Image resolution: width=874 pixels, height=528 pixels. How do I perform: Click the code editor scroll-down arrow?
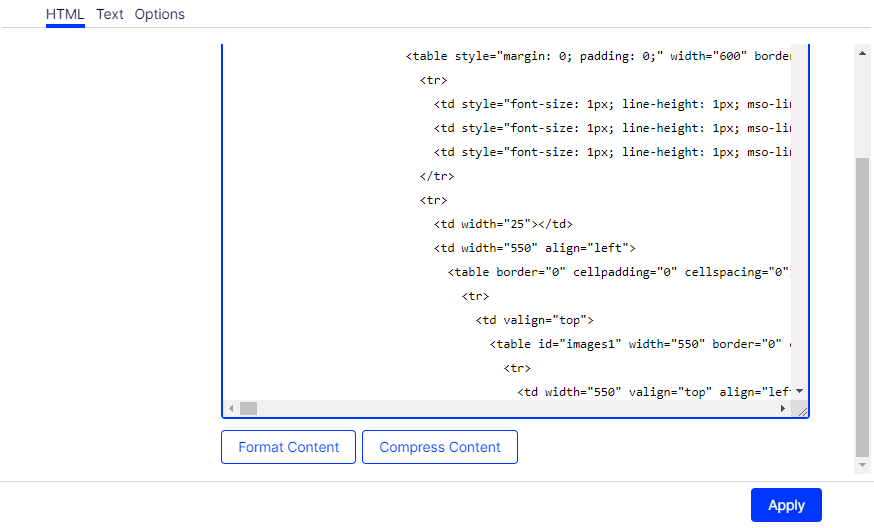799,391
